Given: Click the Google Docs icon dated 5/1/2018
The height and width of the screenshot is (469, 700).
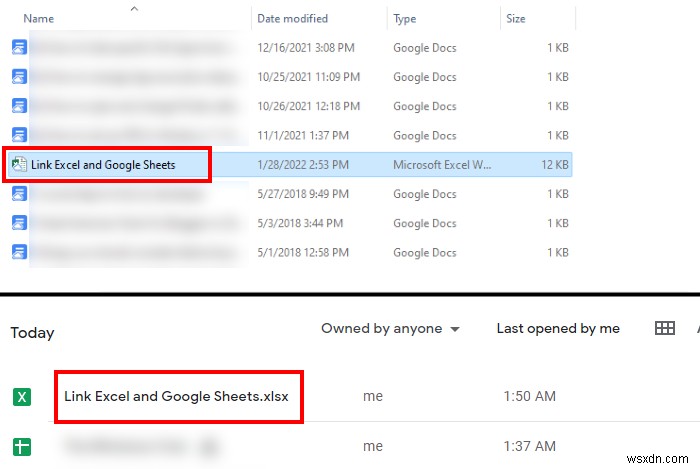Looking at the screenshot, I should tap(19, 252).
